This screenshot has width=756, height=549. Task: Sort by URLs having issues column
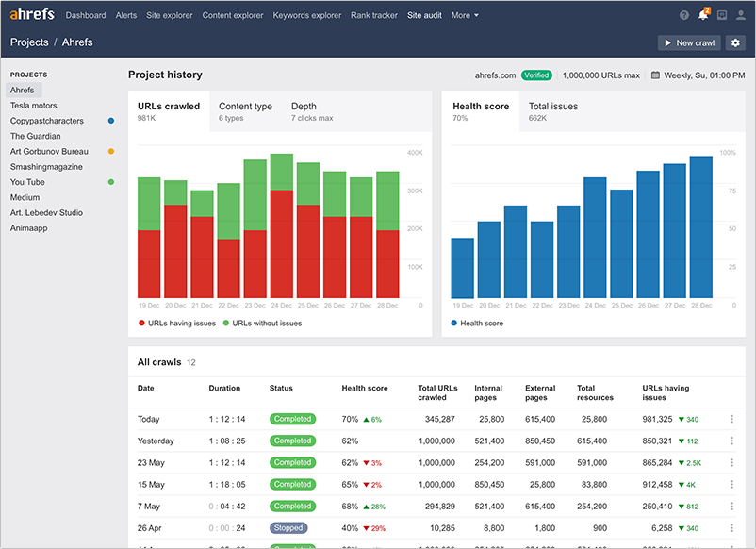tap(666, 392)
